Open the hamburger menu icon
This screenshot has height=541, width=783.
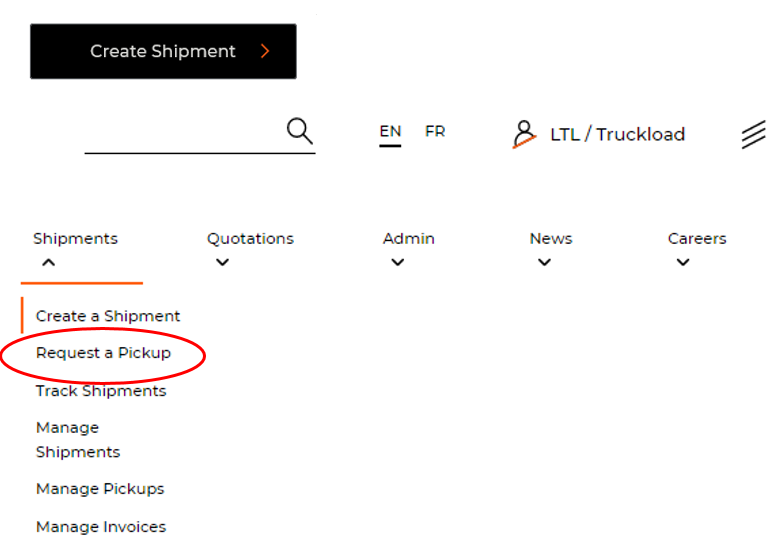[x=754, y=135]
